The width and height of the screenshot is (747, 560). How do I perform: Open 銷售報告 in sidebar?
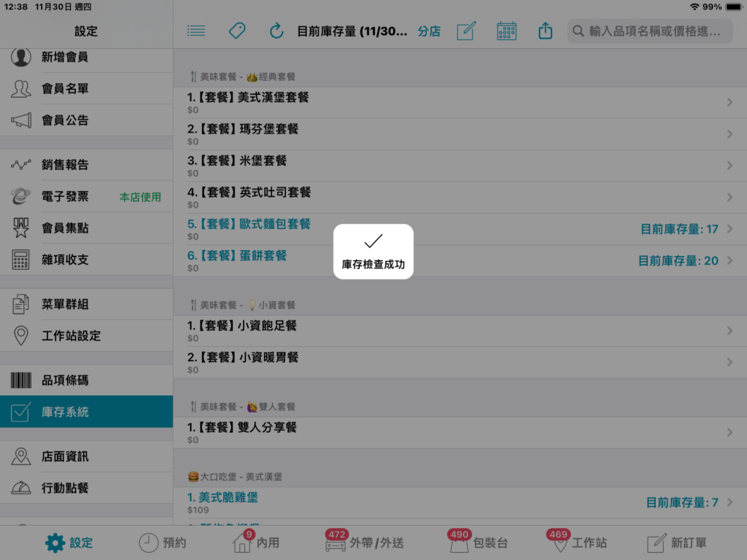86,165
